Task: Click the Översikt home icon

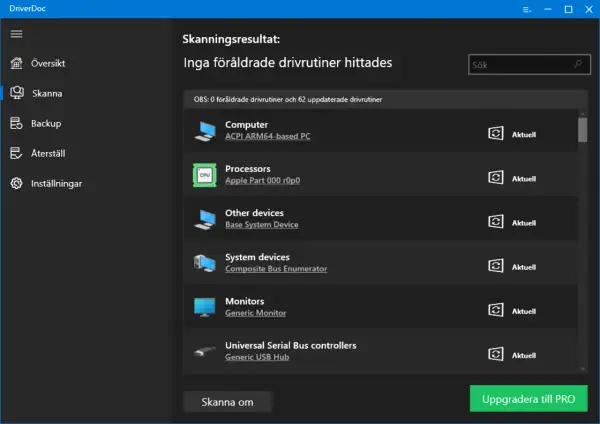Action: coord(16,63)
